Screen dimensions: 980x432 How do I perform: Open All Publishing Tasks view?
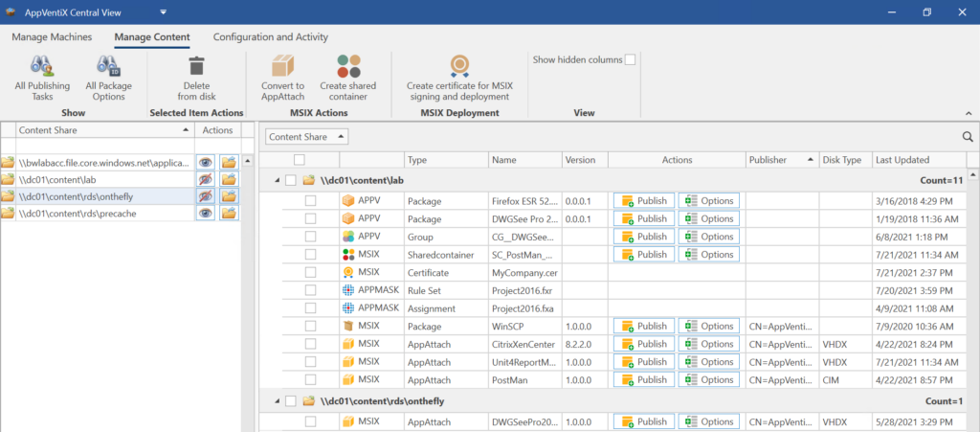click(x=42, y=67)
